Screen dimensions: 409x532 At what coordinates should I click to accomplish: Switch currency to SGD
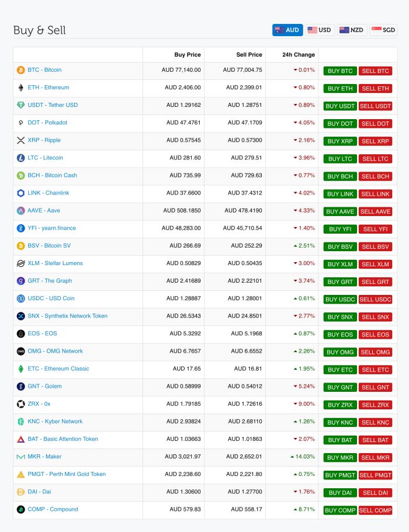383,30
